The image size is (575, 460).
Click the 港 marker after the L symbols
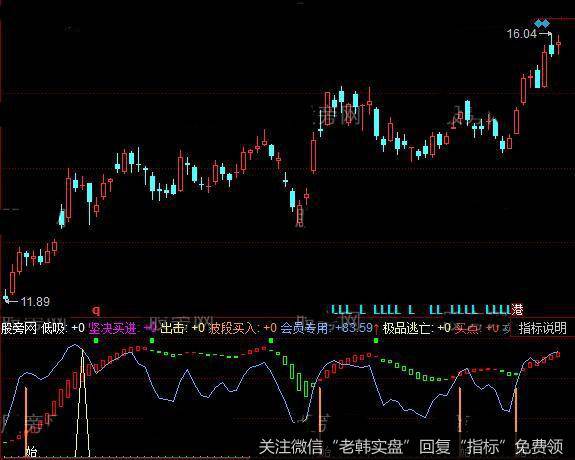[x=517, y=310]
